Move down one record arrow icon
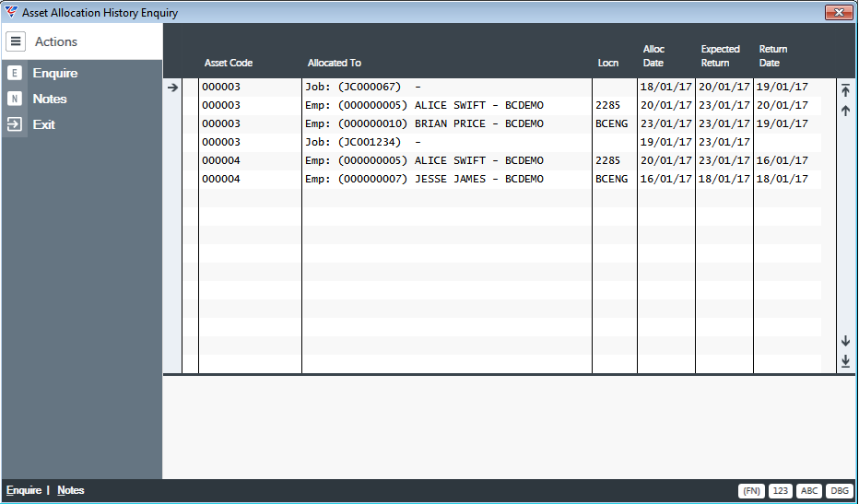The image size is (859, 504). [845, 341]
